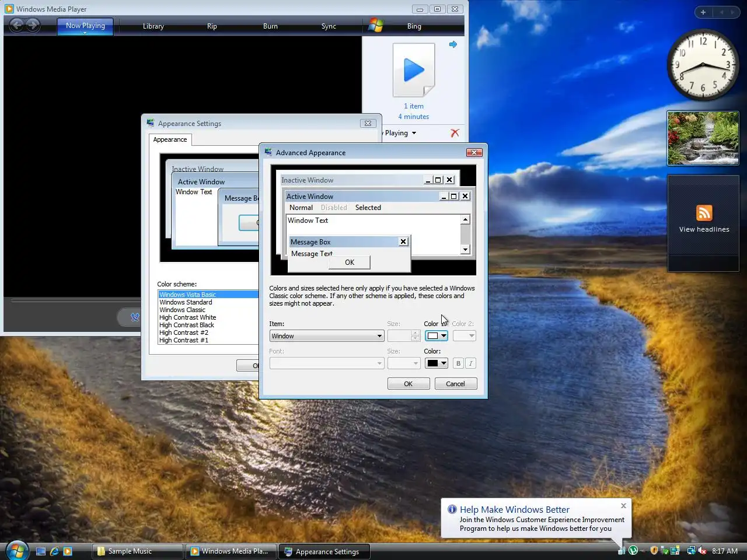Select High Contrast #1 color scheme

coord(208,340)
